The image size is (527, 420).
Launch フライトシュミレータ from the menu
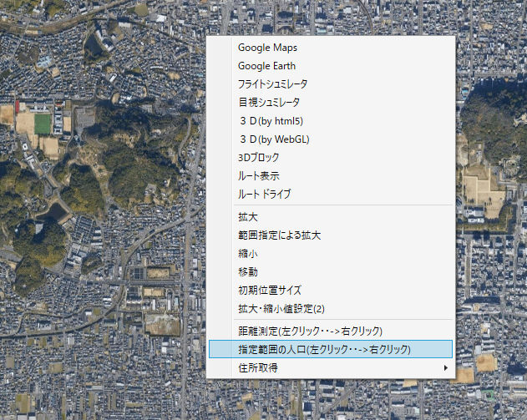272,84
